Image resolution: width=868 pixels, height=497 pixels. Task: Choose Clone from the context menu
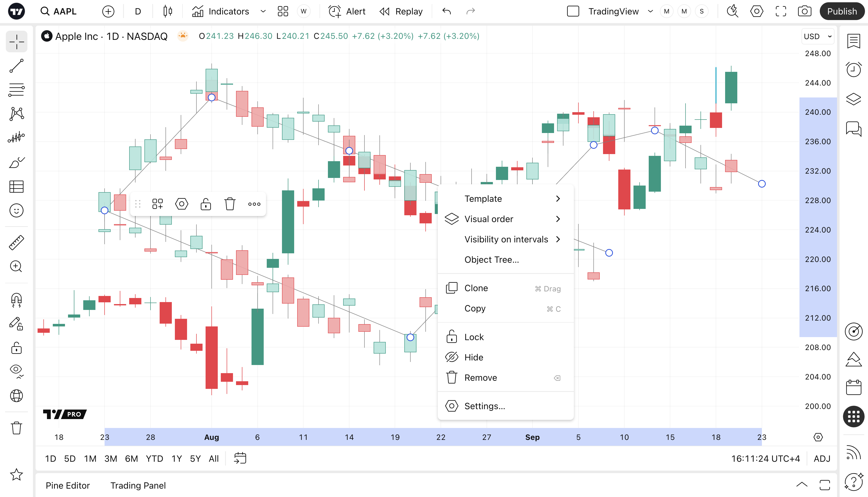476,288
